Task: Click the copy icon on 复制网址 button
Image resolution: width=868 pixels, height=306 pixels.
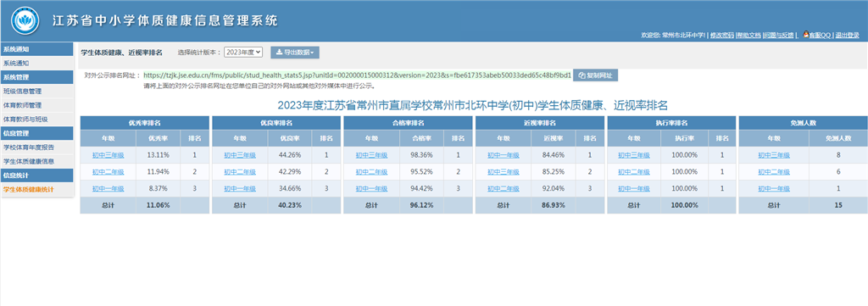Action: (x=582, y=75)
